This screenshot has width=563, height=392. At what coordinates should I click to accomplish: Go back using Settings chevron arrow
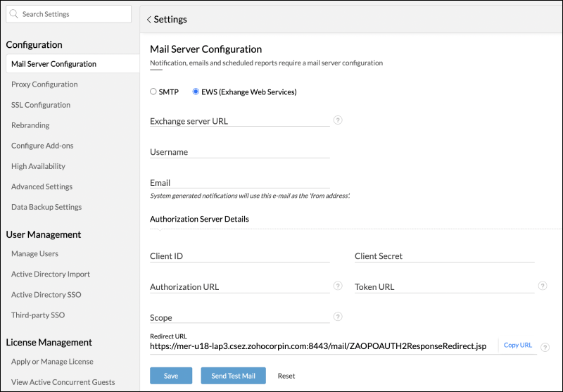pyautogui.click(x=148, y=20)
